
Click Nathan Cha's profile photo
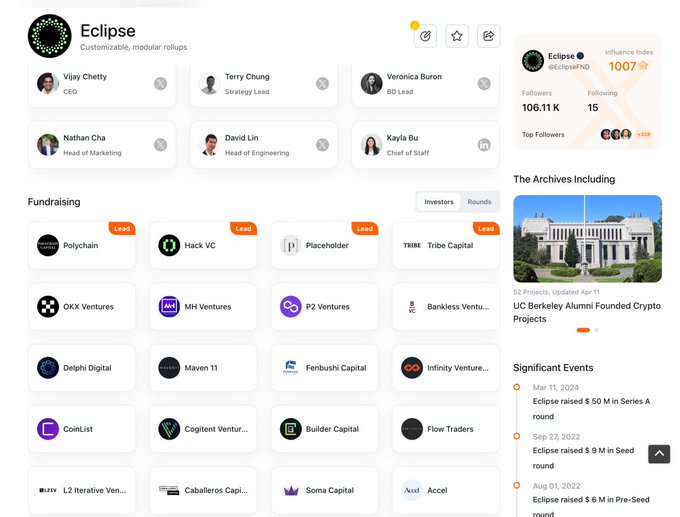48,144
